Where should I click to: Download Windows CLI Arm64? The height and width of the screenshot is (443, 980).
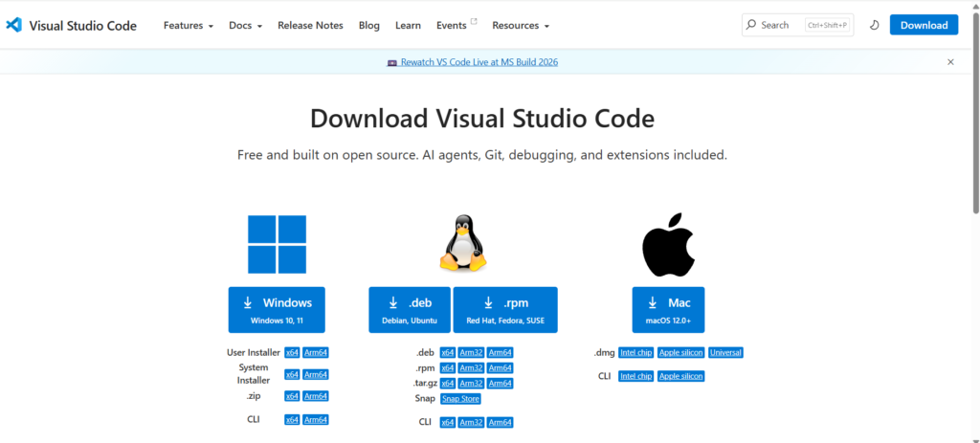coord(316,419)
